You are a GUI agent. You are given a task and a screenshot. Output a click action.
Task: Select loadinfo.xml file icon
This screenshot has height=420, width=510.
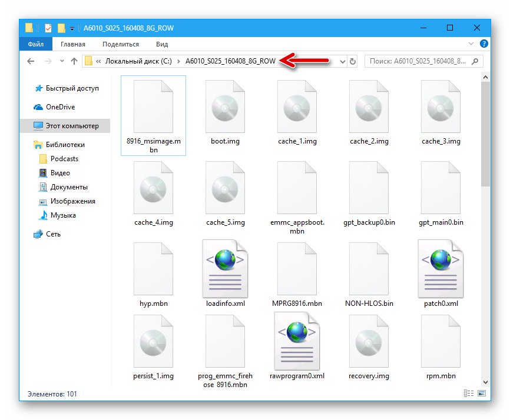point(225,269)
